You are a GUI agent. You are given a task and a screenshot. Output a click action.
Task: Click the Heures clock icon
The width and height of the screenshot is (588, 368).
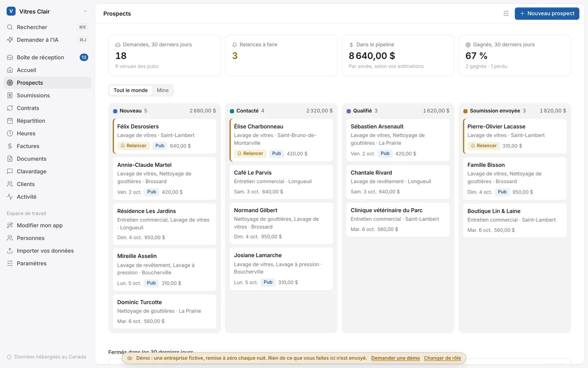[10, 133]
